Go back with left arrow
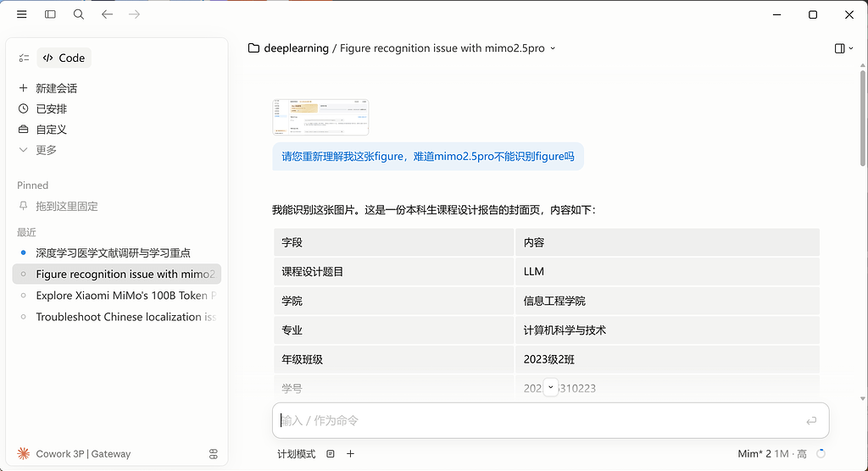 coord(107,14)
